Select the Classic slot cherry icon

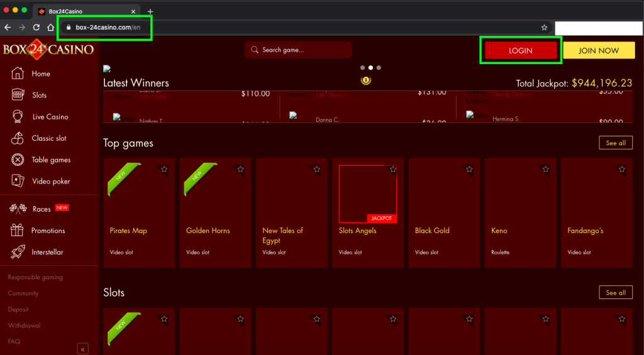click(17, 138)
